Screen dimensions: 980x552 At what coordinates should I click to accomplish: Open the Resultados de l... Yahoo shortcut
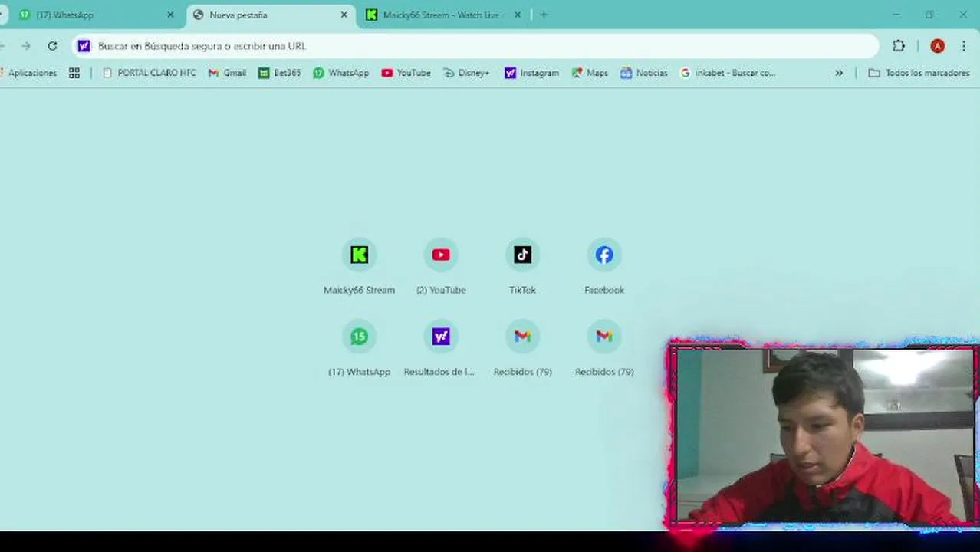pos(441,348)
